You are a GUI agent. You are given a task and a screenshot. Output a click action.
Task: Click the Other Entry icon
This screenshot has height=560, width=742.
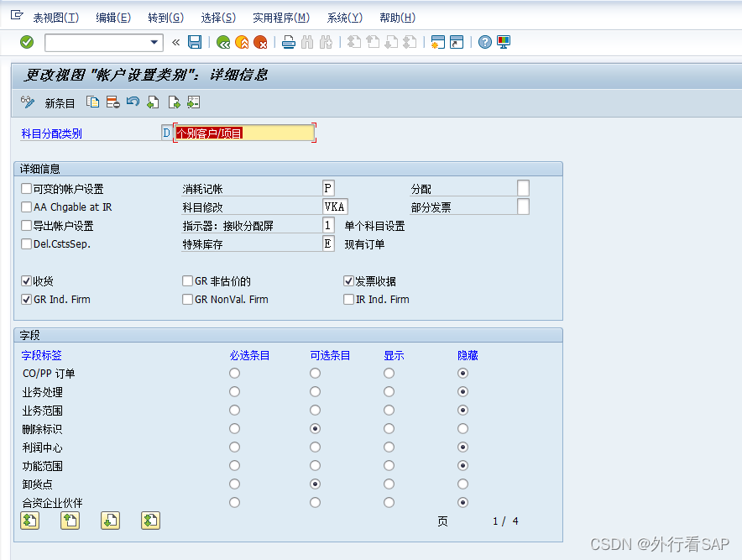click(194, 102)
